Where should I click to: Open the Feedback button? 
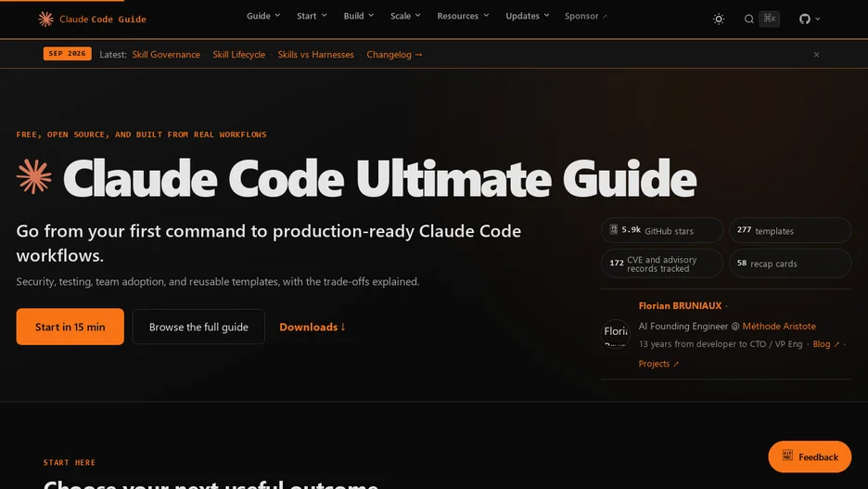tap(810, 457)
